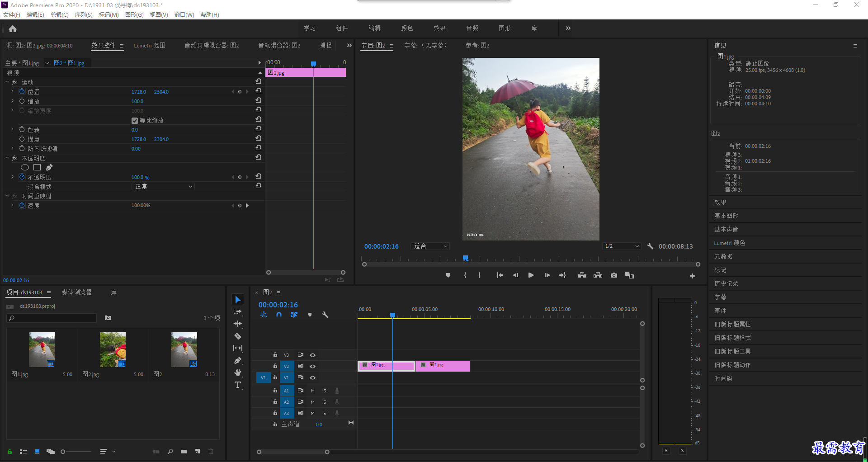868x462 pixels.
Task: Open the Sequence menu
Action: coord(84,15)
